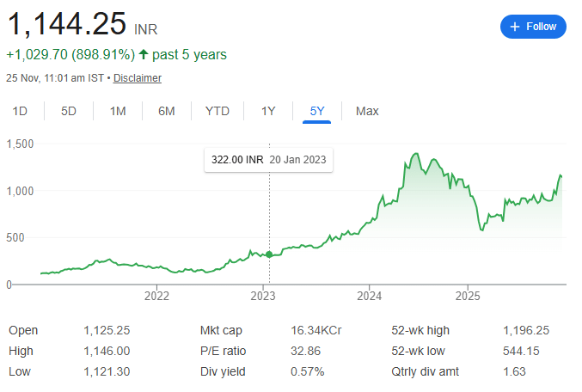Click the 2022 label on time axis
582x392 pixels.
pyautogui.click(x=156, y=297)
